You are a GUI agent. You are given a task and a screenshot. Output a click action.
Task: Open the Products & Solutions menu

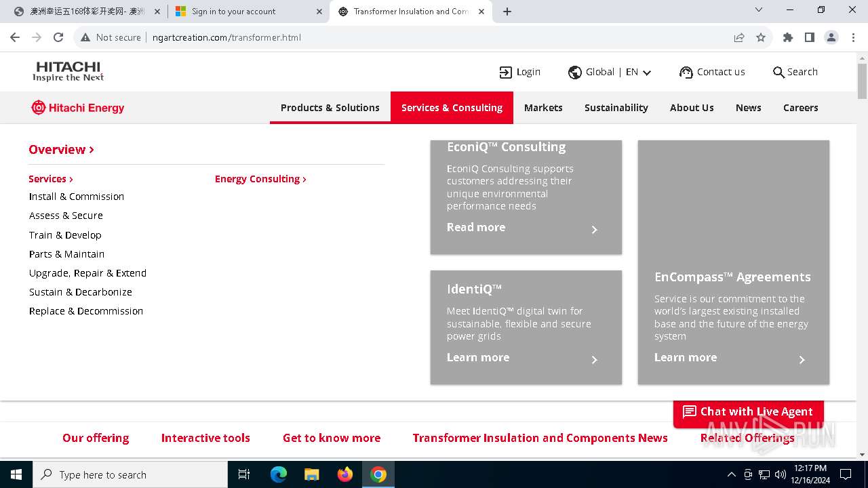click(x=330, y=108)
